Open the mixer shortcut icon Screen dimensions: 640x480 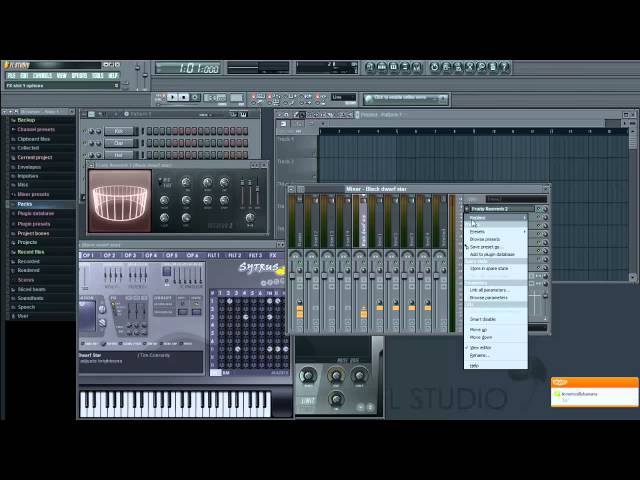coord(417,67)
